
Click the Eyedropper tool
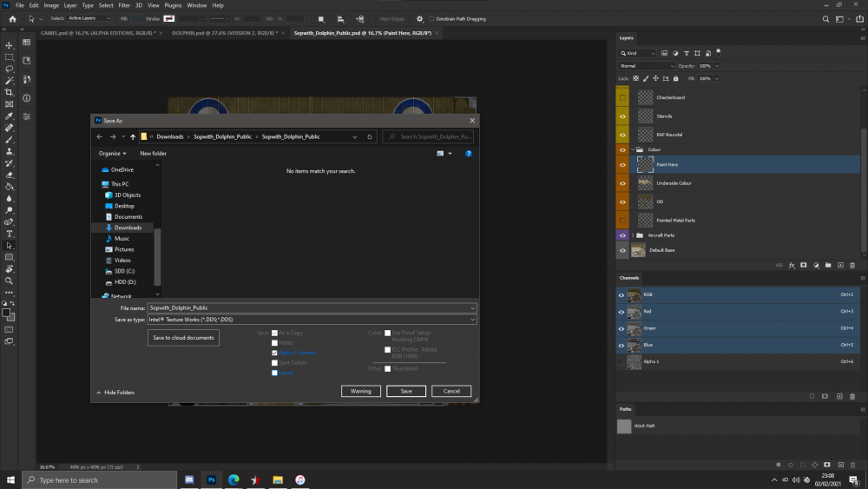point(10,116)
